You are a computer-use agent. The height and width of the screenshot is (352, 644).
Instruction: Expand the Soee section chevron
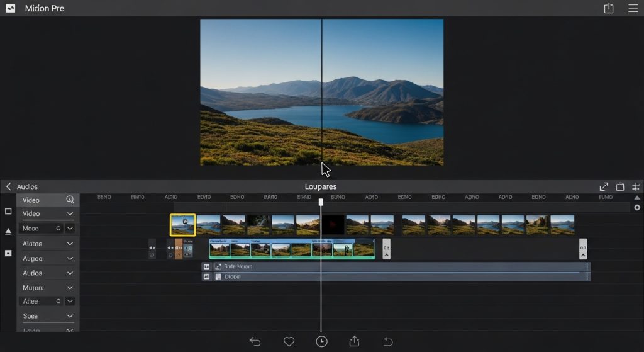pos(70,316)
